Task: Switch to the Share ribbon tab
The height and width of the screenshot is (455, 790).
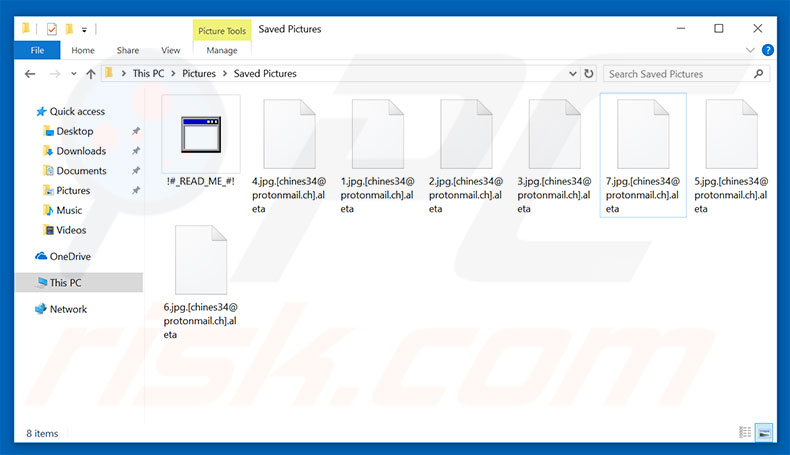Action: click(x=128, y=50)
